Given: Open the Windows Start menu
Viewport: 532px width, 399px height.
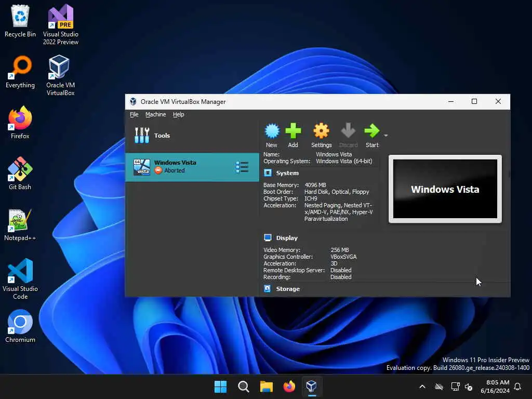Looking at the screenshot, I should [x=220, y=387].
